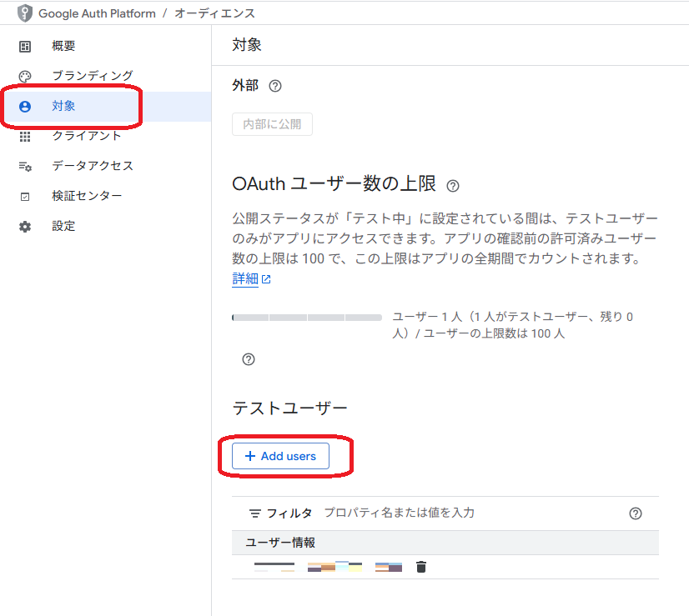The height and width of the screenshot is (616, 689).
Task: Click the 概要 overview sidebar icon
Action: [25, 47]
